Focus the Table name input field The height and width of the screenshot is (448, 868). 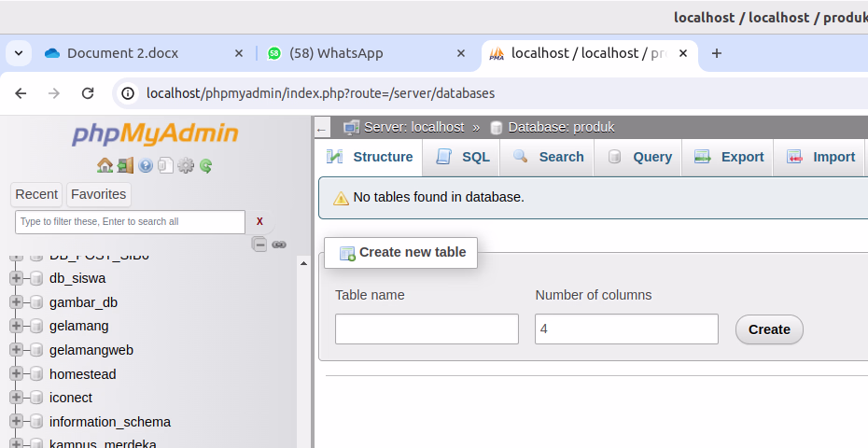tap(427, 329)
